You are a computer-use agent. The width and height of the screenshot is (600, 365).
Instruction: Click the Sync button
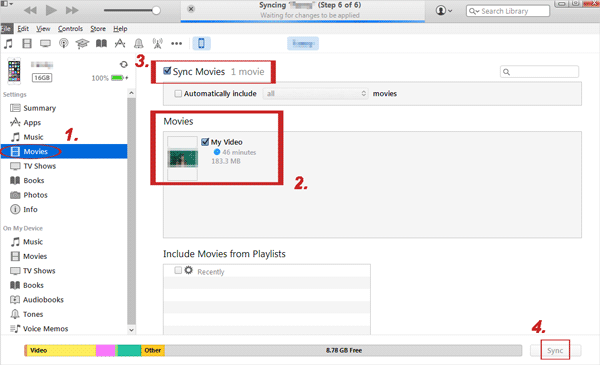click(555, 350)
